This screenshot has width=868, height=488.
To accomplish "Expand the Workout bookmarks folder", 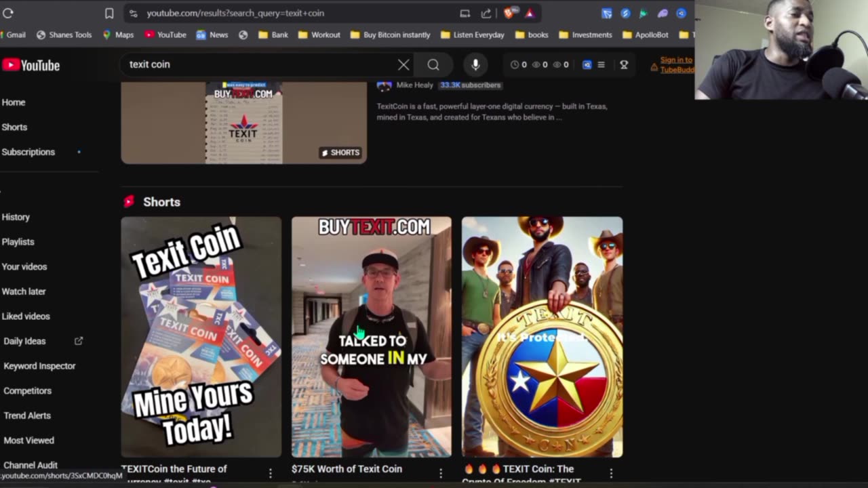I will (x=319, y=35).
